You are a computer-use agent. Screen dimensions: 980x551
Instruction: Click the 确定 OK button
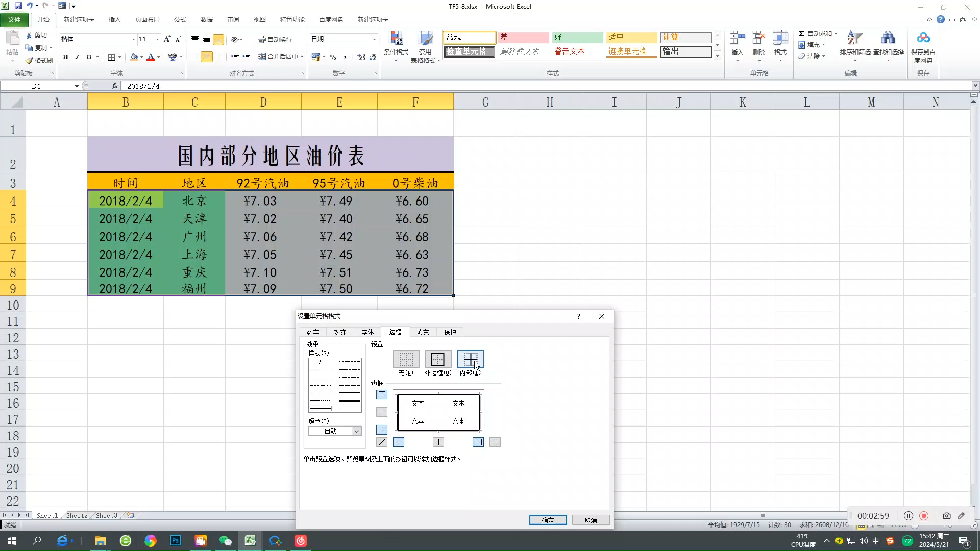coord(548,520)
